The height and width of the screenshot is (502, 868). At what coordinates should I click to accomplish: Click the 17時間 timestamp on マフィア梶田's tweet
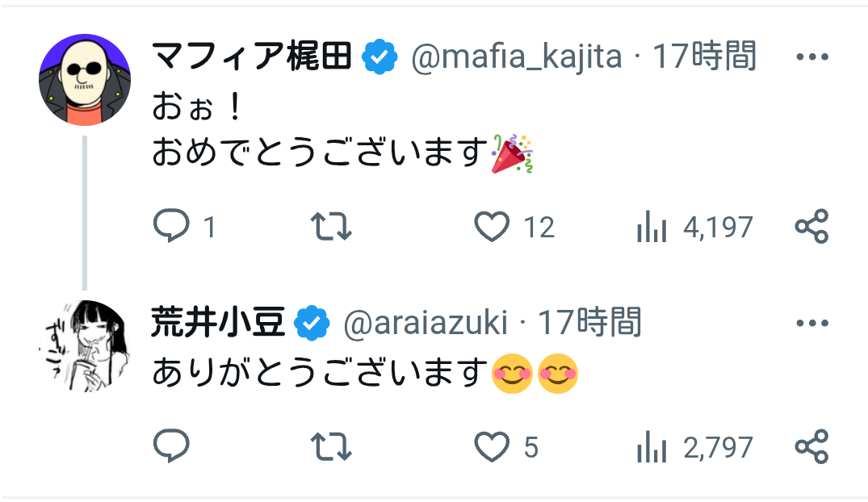704,57
